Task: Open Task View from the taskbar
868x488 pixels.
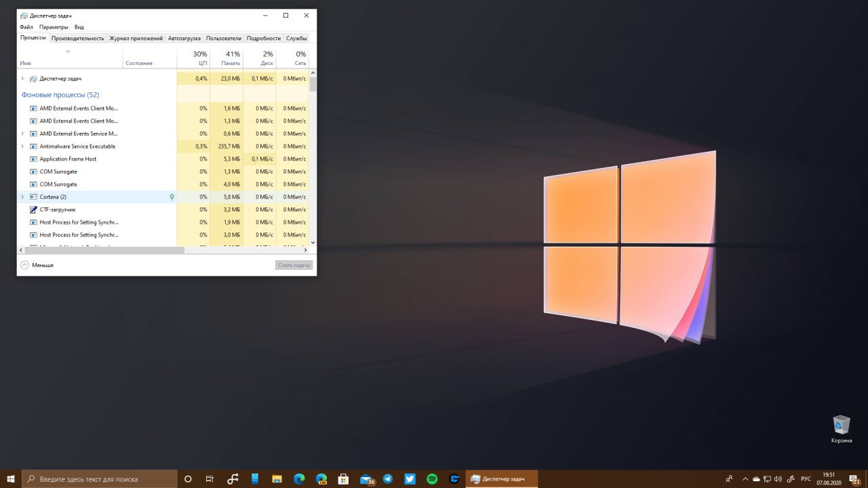Action: click(x=210, y=479)
